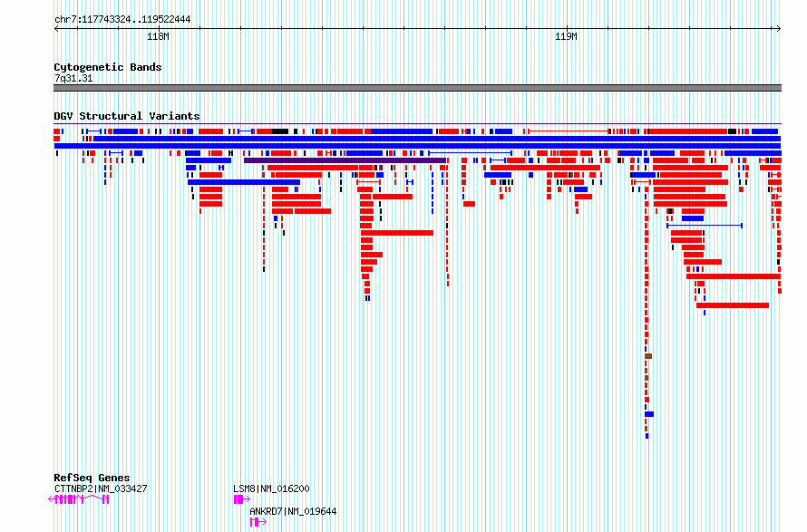Click the CTTNBP2 magenta gene glyph
807x532 pixels.
[x=79, y=499]
